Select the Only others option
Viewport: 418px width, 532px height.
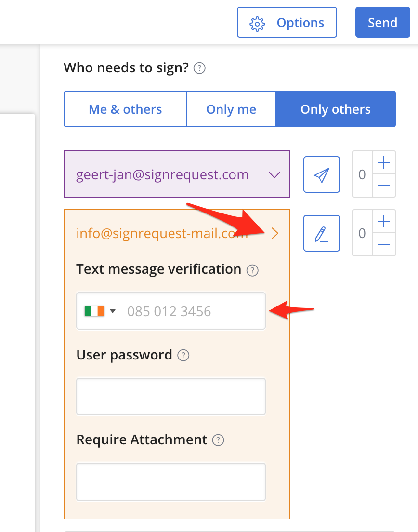(x=336, y=109)
